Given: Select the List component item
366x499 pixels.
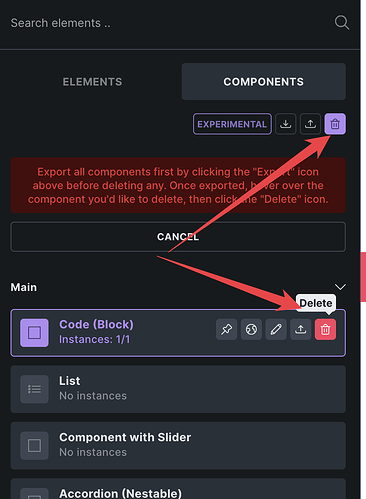Looking at the screenshot, I should (x=178, y=389).
